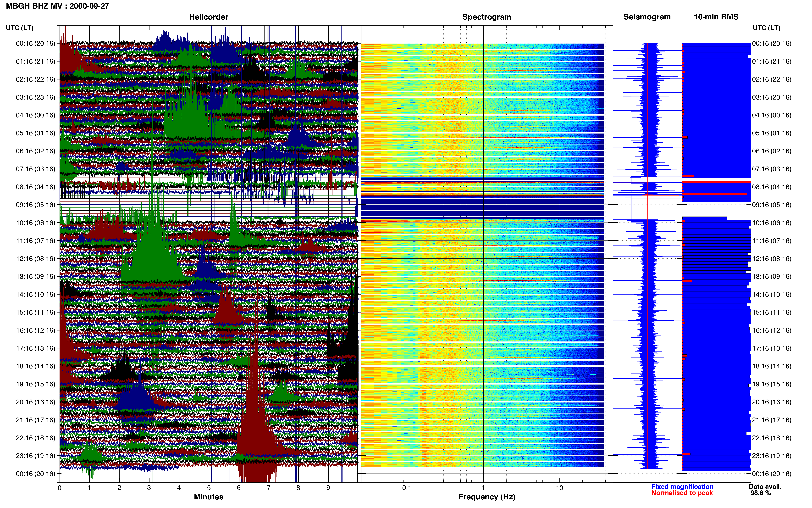Click the 'Minutes' axis label under helicorder
The width and height of the screenshot is (812, 508).
tap(209, 497)
